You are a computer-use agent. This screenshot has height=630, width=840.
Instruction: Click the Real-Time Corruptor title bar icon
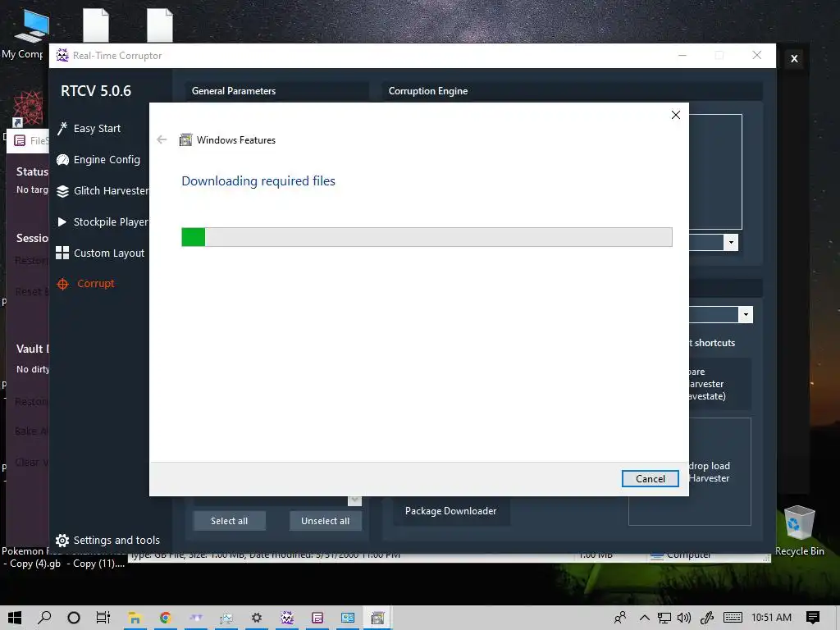point(62,55)
